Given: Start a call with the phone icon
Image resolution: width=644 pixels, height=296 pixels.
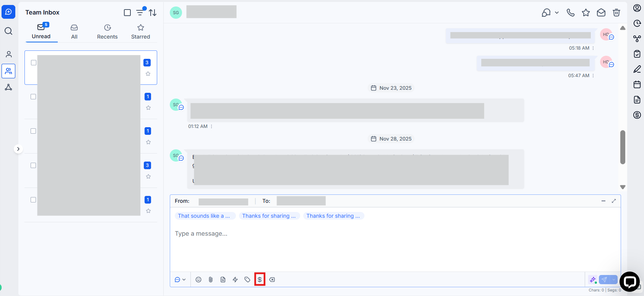Looking at the screenshot, I should 571,13.
